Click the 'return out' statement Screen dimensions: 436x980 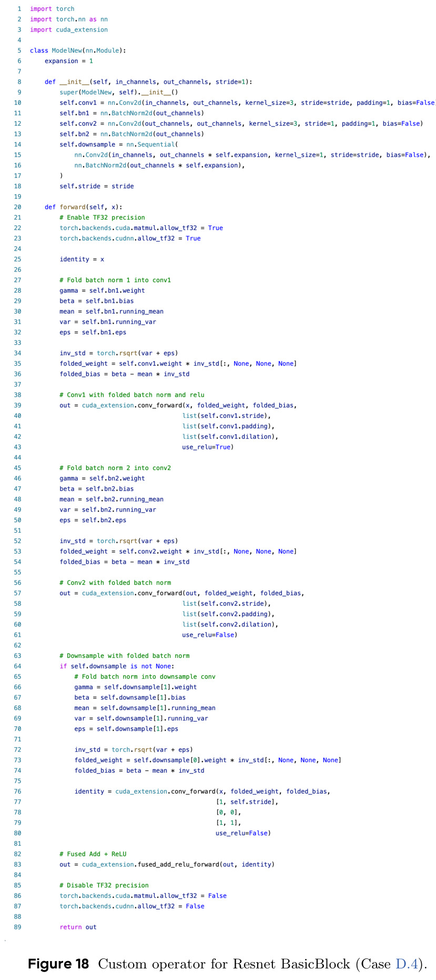pyautogui.click(x=78, y=927)
